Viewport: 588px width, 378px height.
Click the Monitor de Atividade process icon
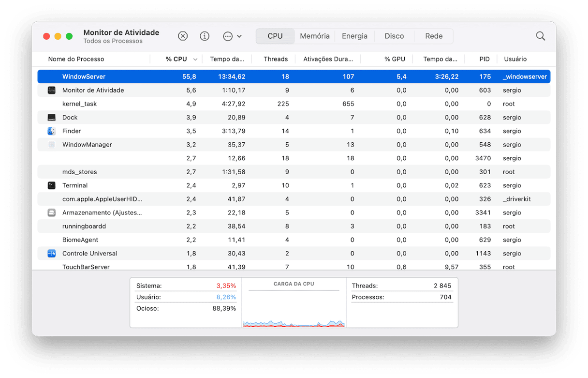pyautogui.click(x=52, y=91)
